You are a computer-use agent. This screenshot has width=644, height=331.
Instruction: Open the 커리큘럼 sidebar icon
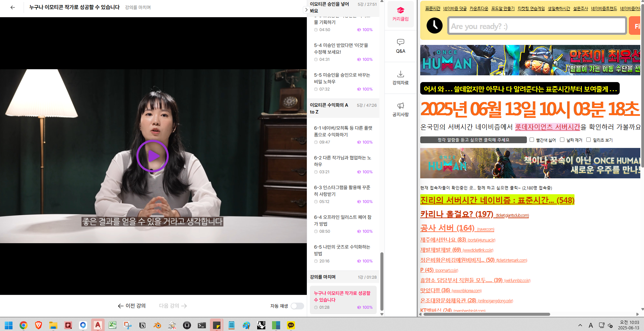(401, 14)
